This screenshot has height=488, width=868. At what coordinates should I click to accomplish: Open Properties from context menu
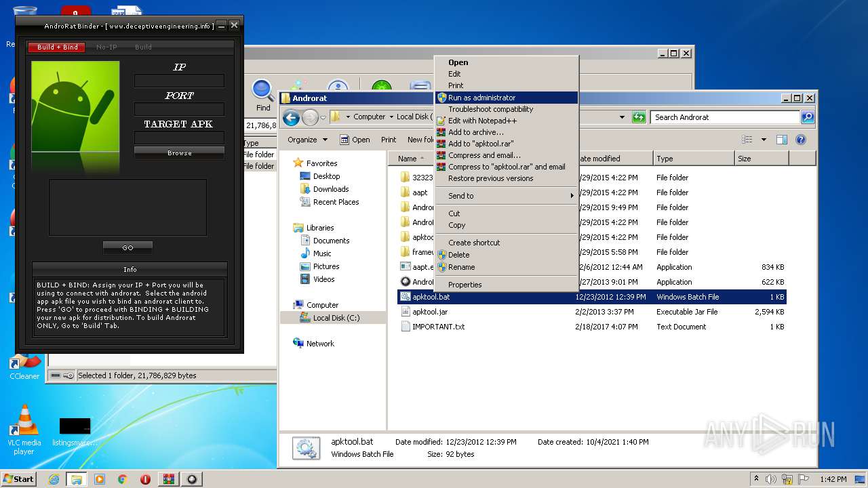pyautogui.click(x=506, y=285)
